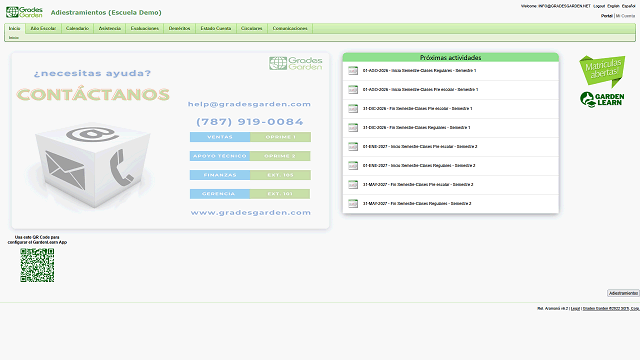Open the Comunicaciones tab

pos(290,28)
